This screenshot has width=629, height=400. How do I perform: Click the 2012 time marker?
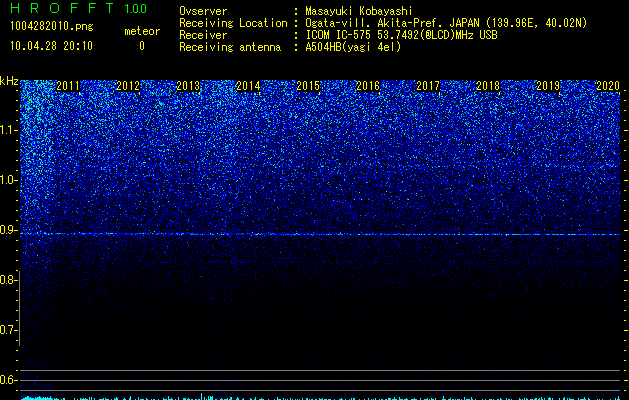point(128,86)
